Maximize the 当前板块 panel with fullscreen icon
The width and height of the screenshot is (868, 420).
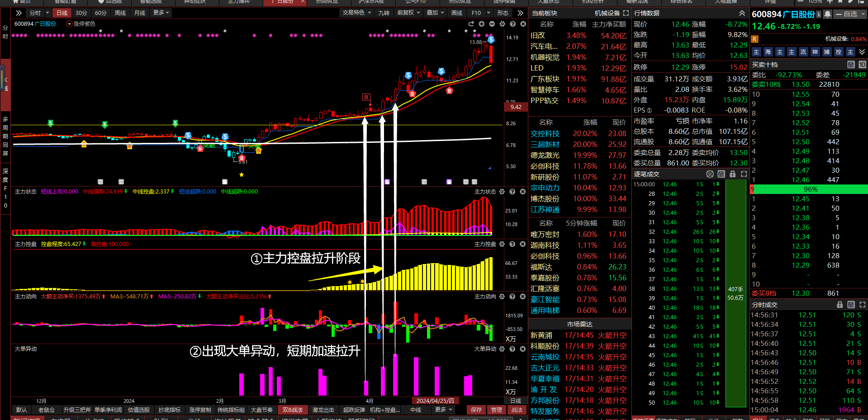pyautogui.click(x=626, y=13)
